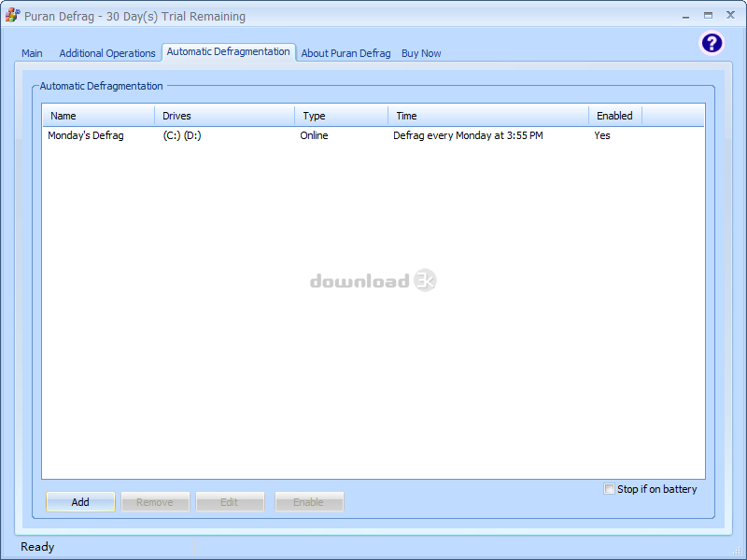Select the Automatic Defragmentation tab
The height and width of the screenshot is (560, 747).
[x=229, y=52]
